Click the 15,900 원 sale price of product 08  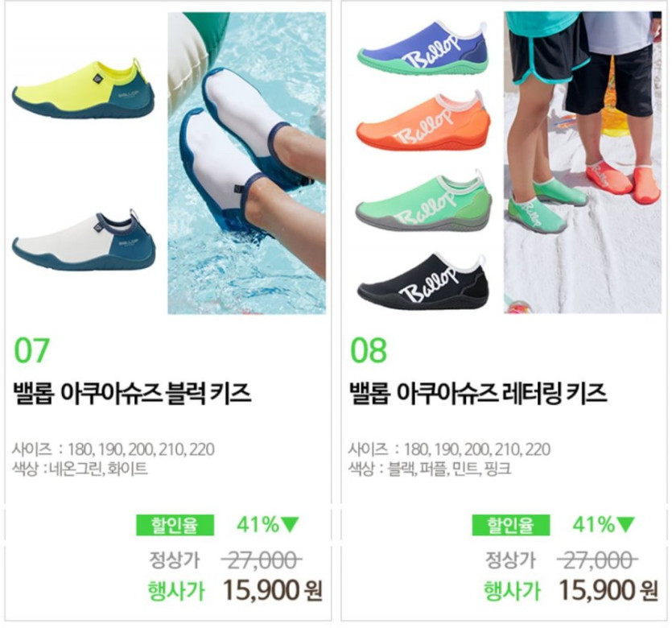608,591
